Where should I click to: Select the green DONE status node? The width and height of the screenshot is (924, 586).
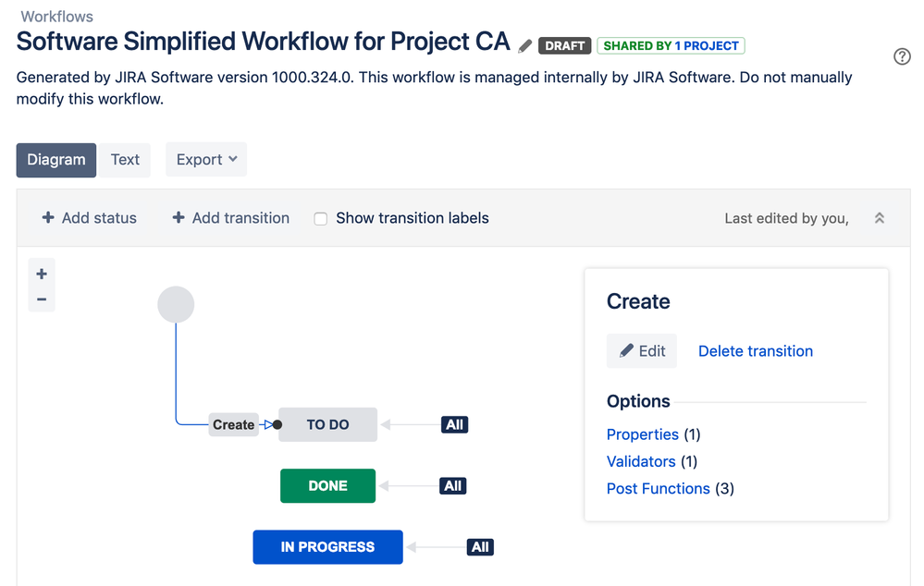(327, 486)
